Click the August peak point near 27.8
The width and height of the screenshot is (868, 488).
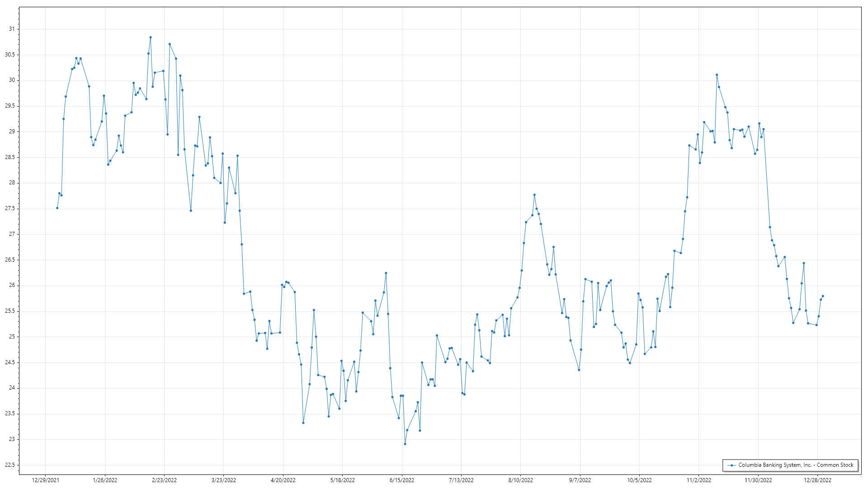coord(534,195)
